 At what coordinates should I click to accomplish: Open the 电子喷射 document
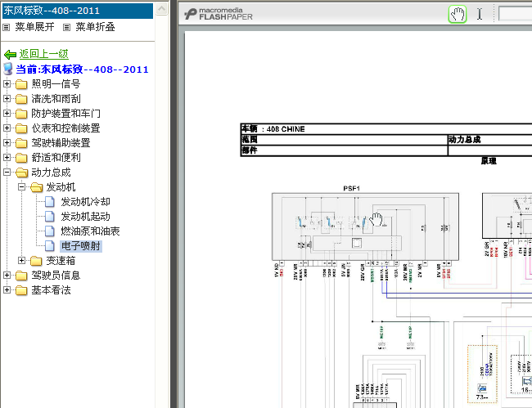81,245
